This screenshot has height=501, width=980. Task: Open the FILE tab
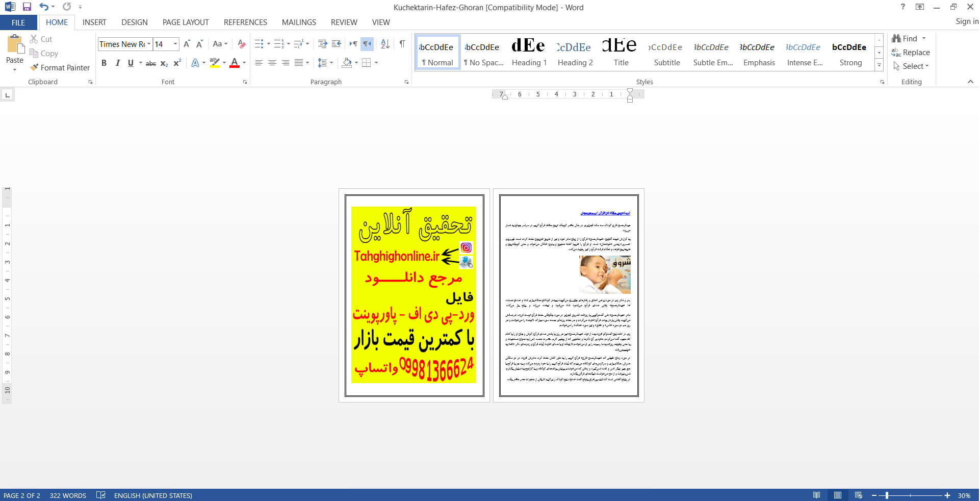coord(18,22)
